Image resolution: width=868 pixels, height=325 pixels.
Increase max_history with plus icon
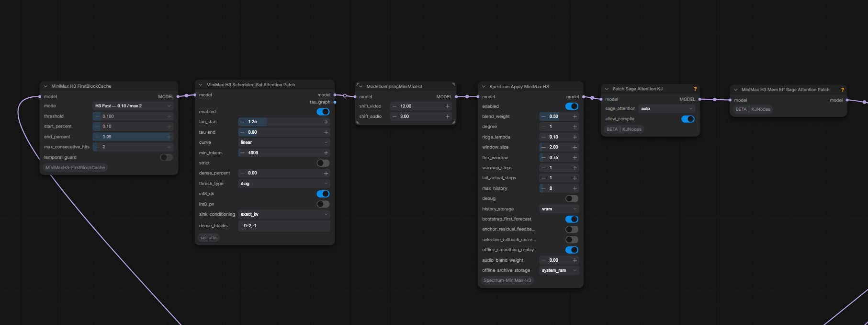tap(575, 188)
